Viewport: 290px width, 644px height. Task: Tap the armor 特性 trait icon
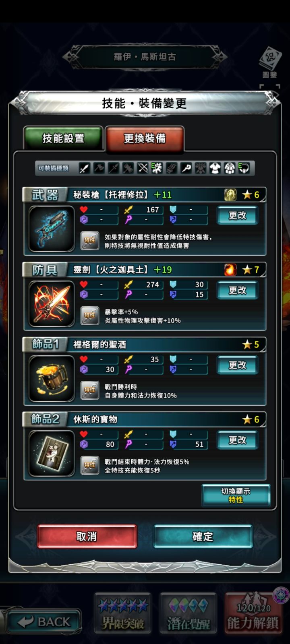[89, 316]
